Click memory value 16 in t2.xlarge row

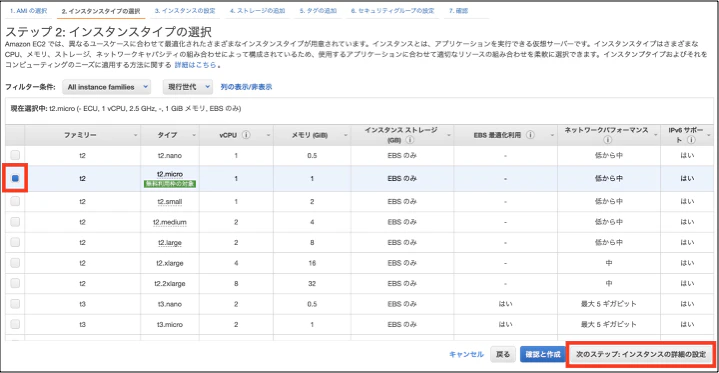pos(312,263)
